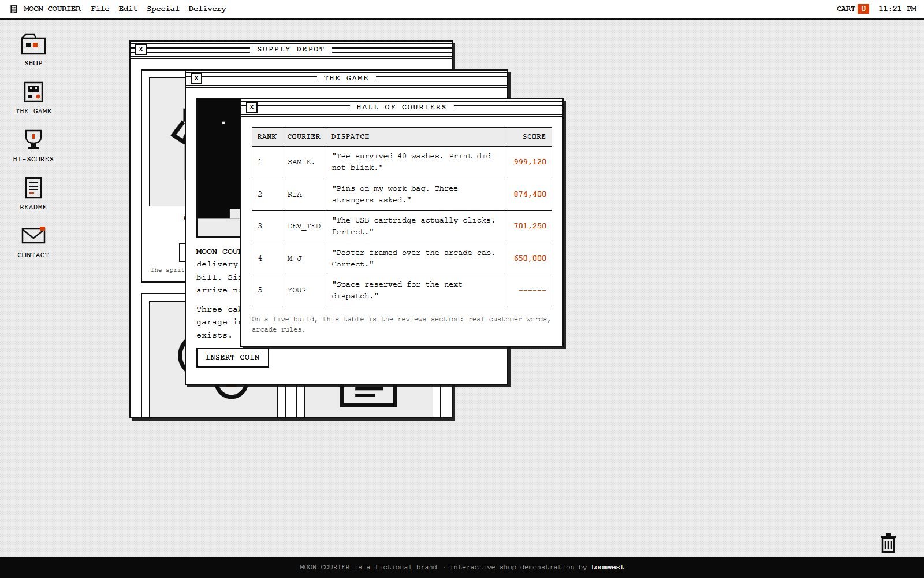Click the score 701,250
The image size is (924, 578).
pos(530,227)
